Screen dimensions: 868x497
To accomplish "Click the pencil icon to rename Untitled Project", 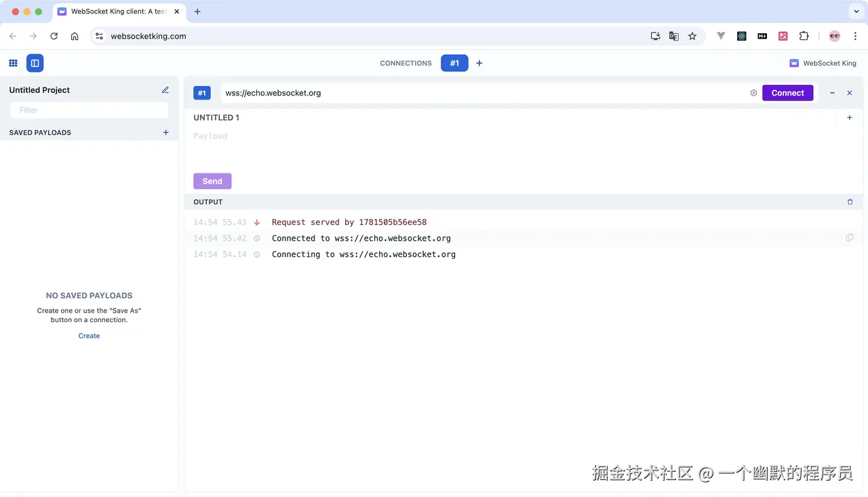I will tap(165, 90).
